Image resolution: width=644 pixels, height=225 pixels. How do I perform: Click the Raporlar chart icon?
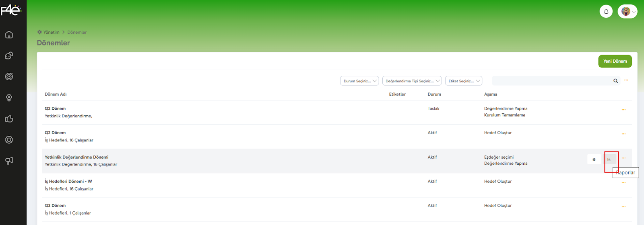click(x=609, y=160)
